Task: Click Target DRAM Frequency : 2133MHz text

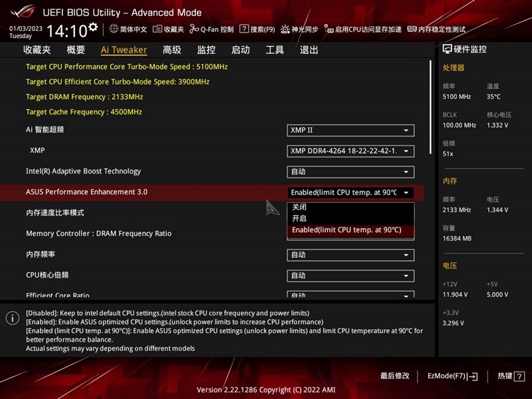Action: [x=84, y=96]
